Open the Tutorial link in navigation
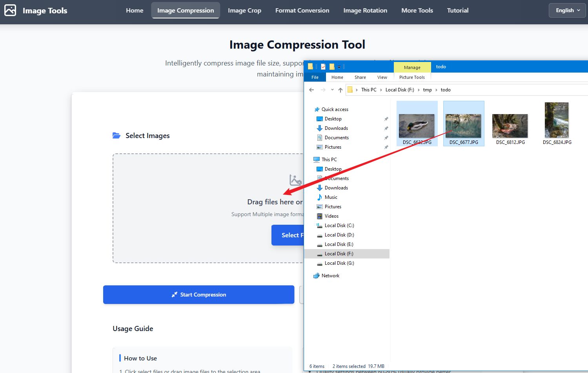This screenshot has width=588, height=373. coord(457,11)
